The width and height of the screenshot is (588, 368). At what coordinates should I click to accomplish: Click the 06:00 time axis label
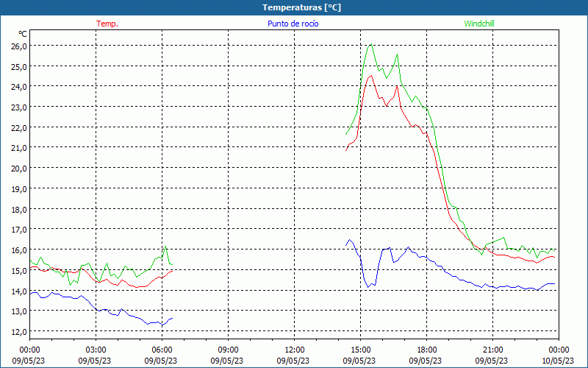coord(162,350)
